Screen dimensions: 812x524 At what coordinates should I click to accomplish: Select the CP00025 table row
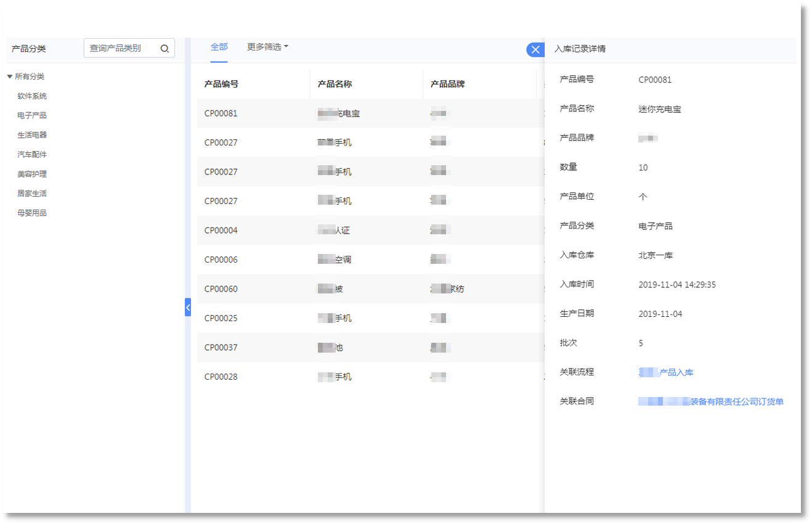coord(371,318)
